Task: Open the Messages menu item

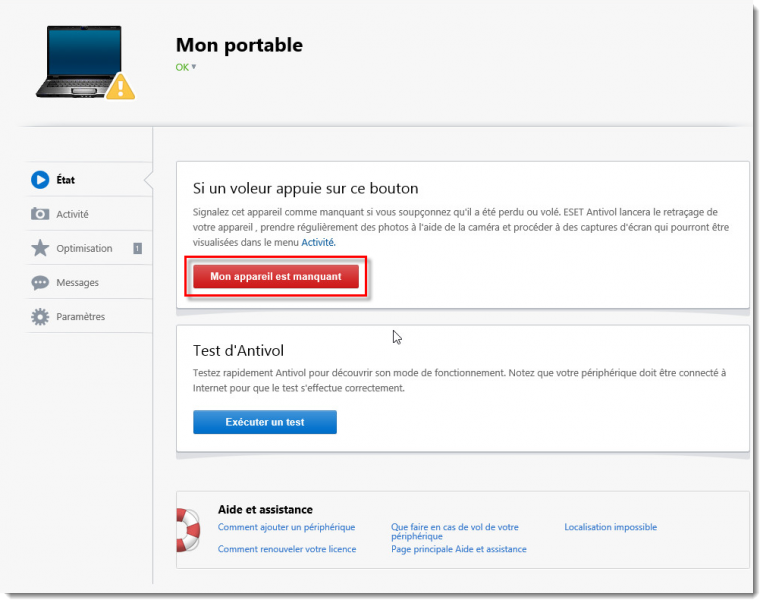Action: coord(89,283)
